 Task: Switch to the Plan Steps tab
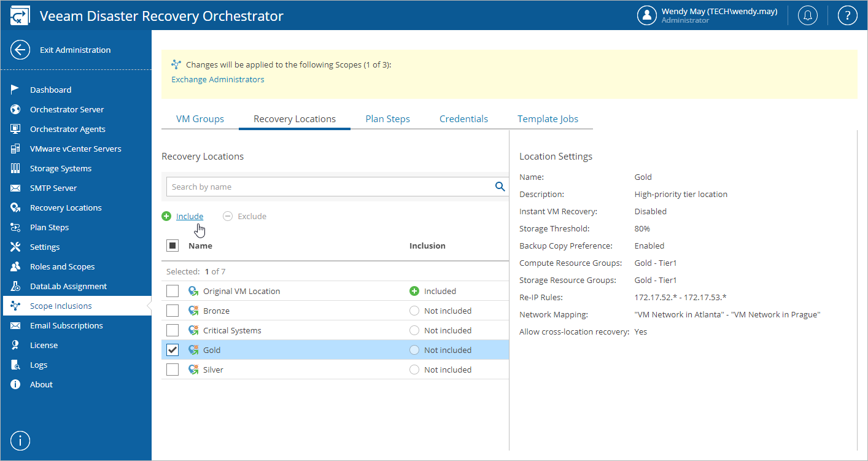pyautogui.click(x=388, y=119)
